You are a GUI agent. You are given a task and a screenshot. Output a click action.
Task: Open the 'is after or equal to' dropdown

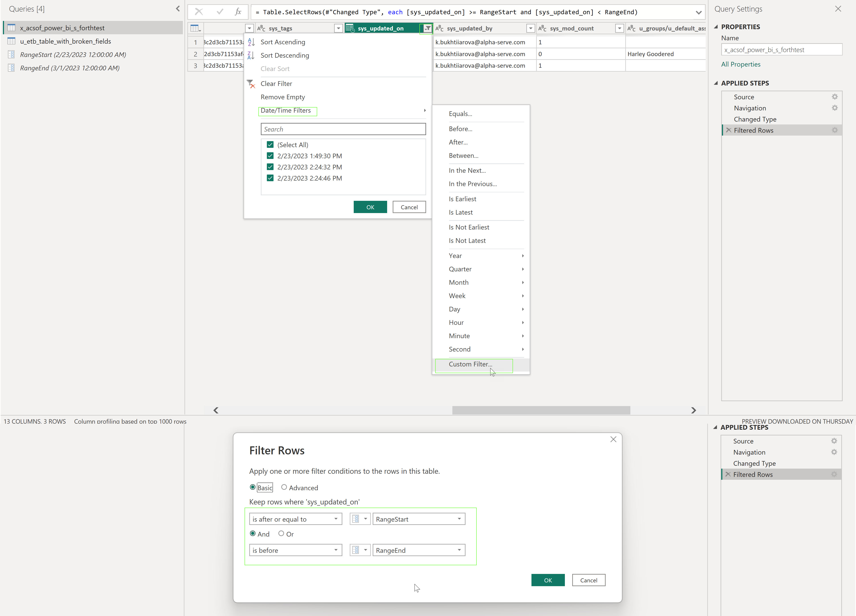click(296, 519)
